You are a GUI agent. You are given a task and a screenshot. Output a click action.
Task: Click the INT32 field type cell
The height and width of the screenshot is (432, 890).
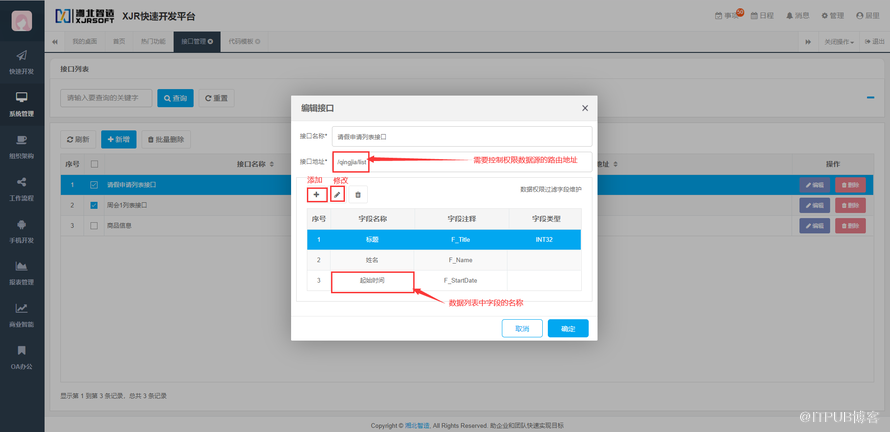tap(544, 240)
